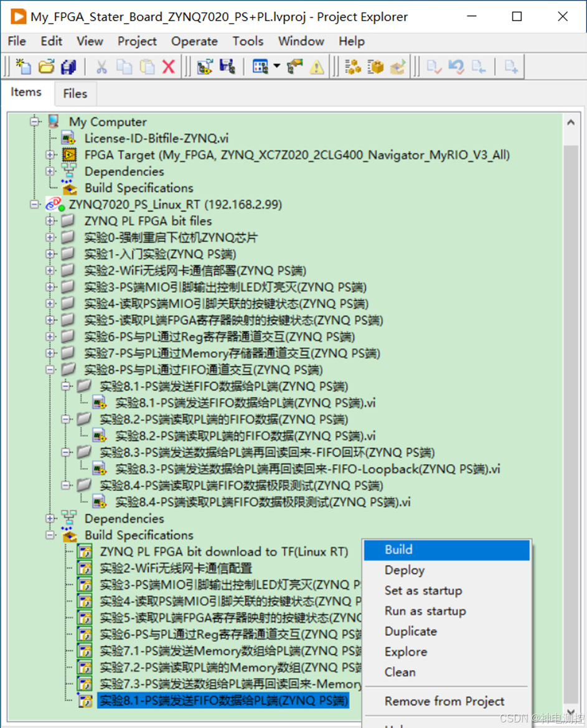The image size is (587, 728).
Task: Switch to the Files tab
Action: click(75, 93)
